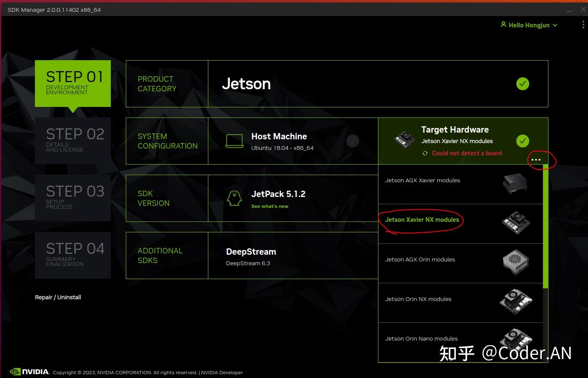Open the 'See what's new' link
588x378 pixels.
coord(270,206)
